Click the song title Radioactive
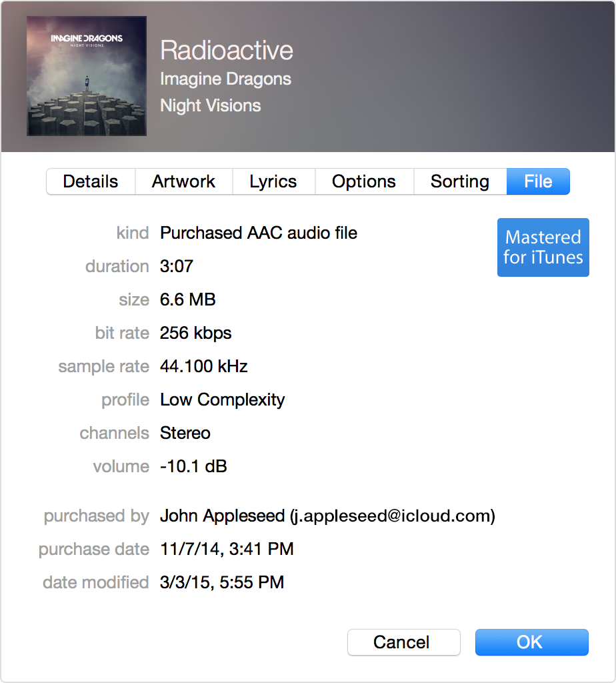Image resolution: width=616 pixels, height=683 pixels. coord(227,50)
